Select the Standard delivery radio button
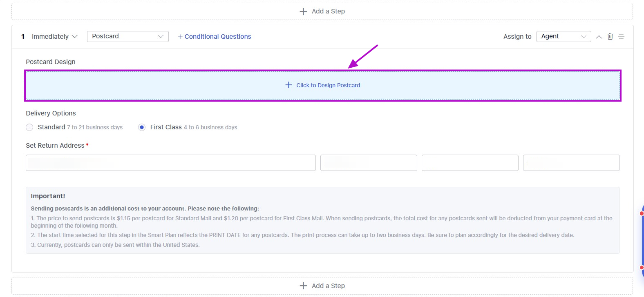This screenshot has width=644, height=297. [29, 127]
